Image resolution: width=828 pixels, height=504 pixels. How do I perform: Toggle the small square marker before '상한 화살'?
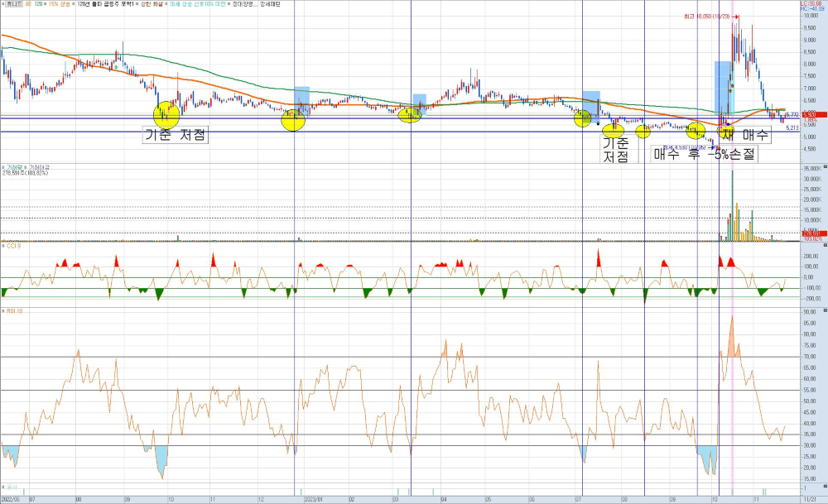coord(137,3)
